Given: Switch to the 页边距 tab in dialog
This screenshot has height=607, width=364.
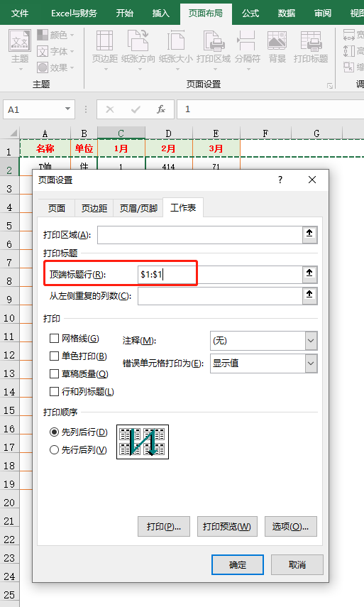Looking at the screenshot, I should pyautogui.click(x=94, y=208).
